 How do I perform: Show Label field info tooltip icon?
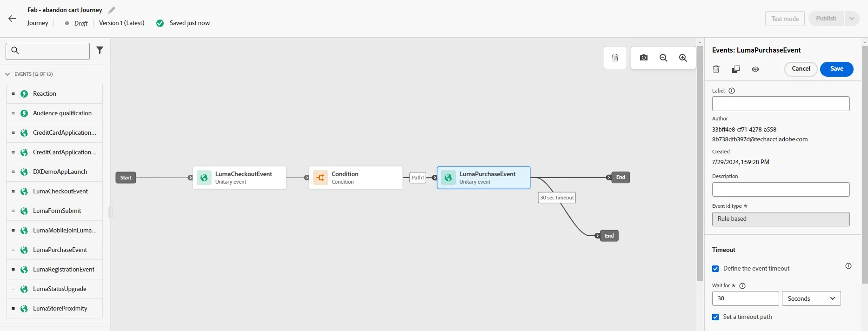click(x=732, y=91)
